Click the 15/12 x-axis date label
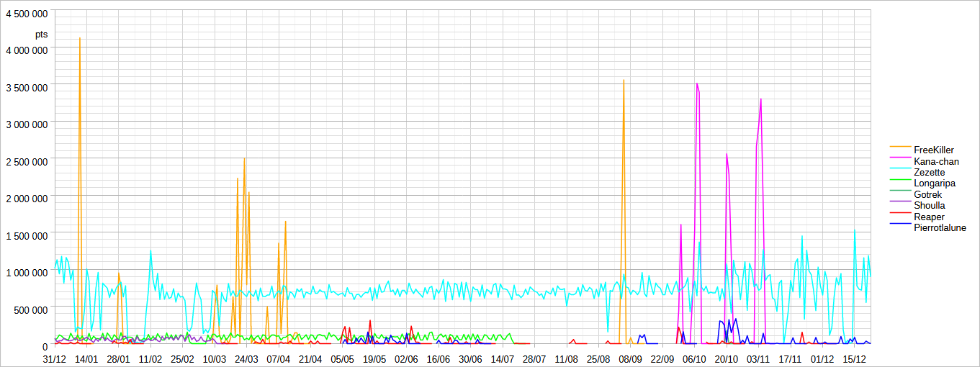Viewport: 980px width, 367px height. 854,358
